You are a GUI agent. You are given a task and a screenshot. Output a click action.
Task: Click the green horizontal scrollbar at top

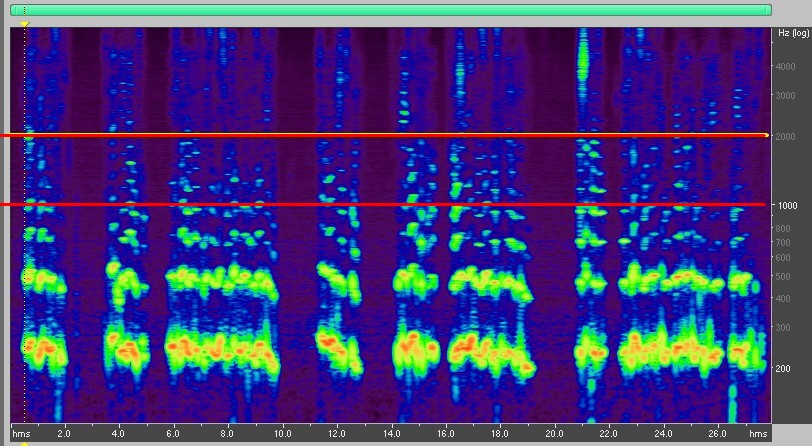pos(391,10)
